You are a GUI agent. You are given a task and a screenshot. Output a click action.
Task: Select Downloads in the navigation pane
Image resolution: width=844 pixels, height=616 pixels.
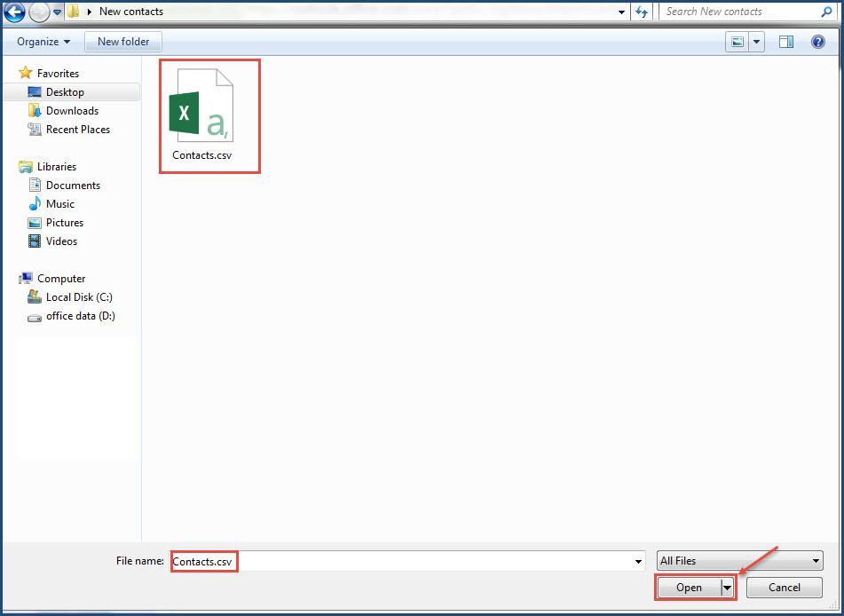pos(72,110)
